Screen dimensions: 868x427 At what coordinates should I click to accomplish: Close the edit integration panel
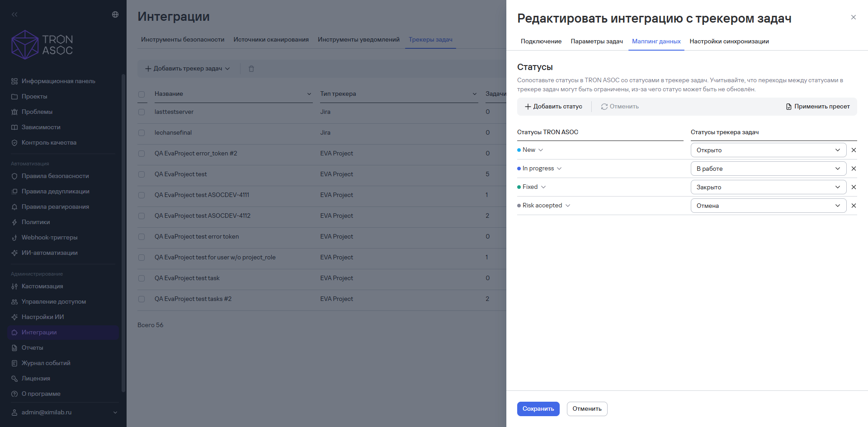click(x=854, y=17)
